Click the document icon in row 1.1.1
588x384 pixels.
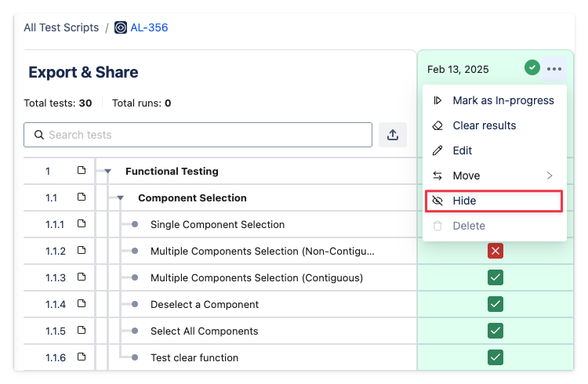coord(82,224)
